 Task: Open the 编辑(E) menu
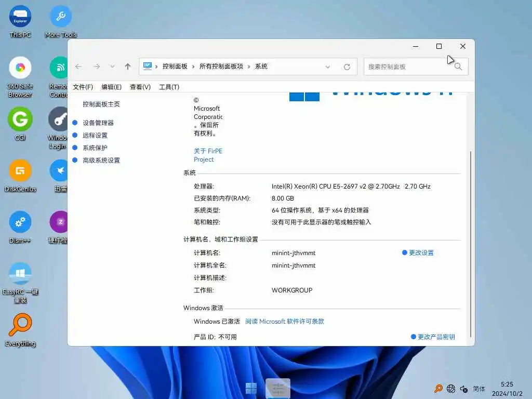point(111,87)
